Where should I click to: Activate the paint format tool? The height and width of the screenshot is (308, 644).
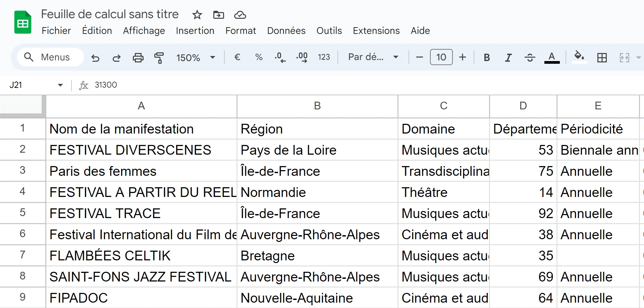(159, 58)
